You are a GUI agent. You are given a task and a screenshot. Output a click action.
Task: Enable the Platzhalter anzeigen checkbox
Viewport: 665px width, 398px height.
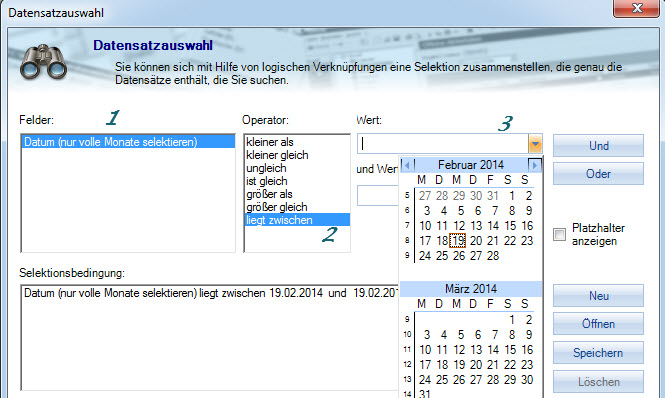coord(559,234)
